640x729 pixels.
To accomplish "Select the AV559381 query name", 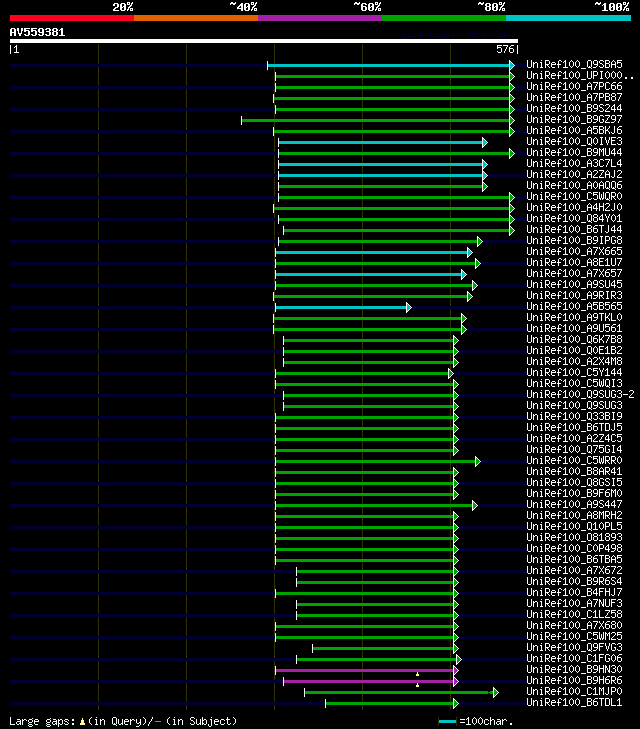I will click(37, 33).
